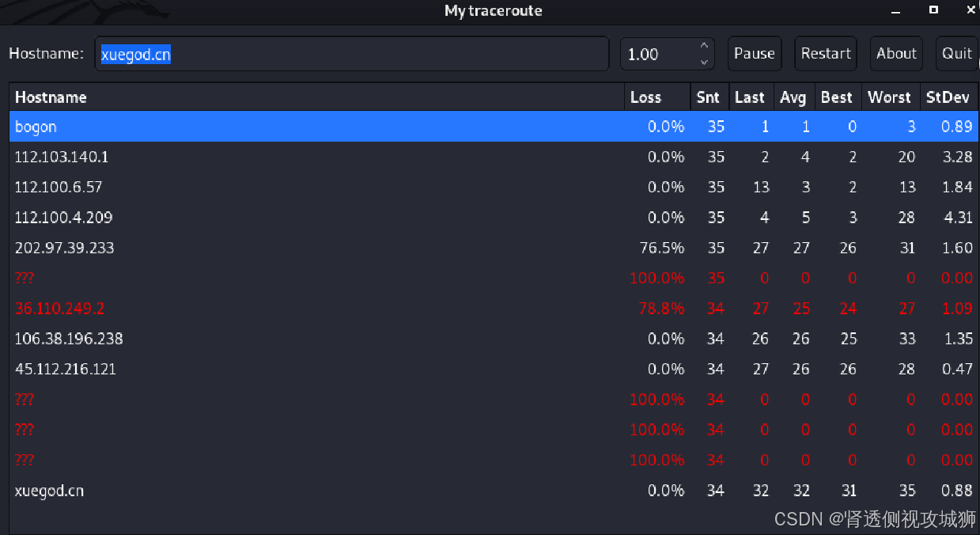Click the StDev value 1.84
This screenshot has width=980, height=535.
tap(958, 188)
